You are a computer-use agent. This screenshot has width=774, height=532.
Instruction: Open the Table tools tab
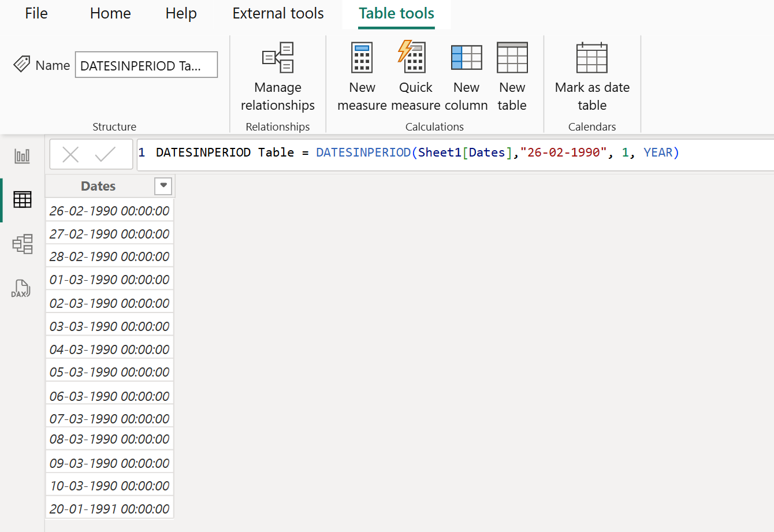click(x=396, y=13)
